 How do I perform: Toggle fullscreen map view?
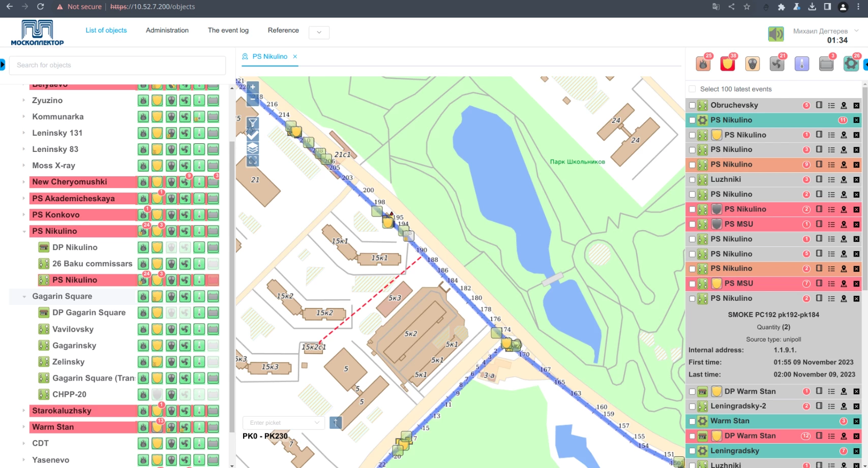click(253, 161)
